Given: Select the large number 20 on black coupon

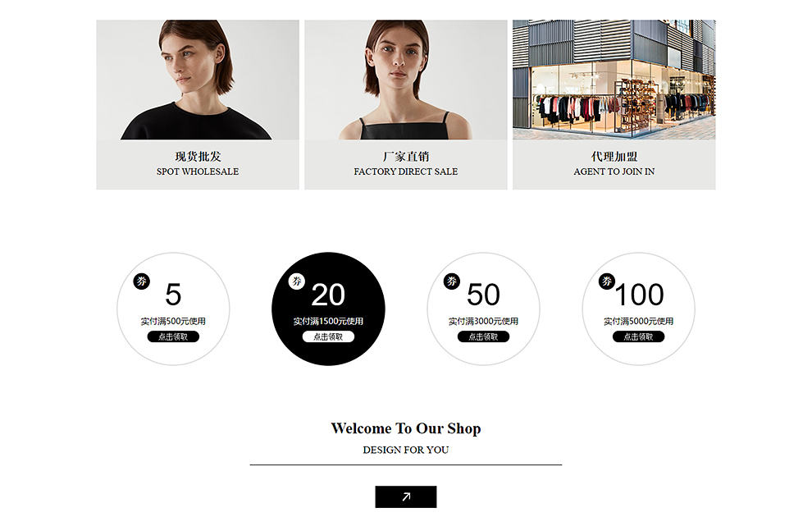Looking at the screenshot, I should coord(328,295).
